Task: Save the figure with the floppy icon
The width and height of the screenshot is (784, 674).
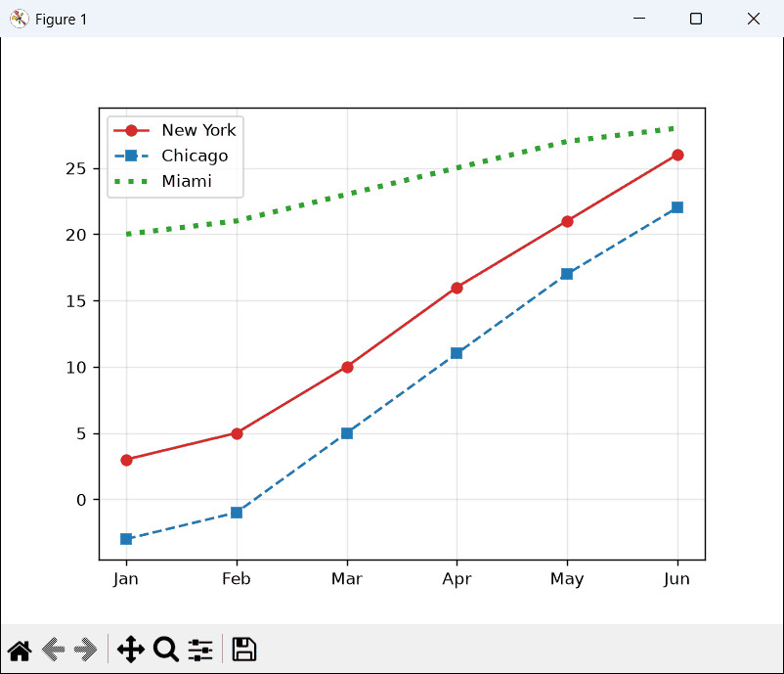Action: tap(244, 650)
